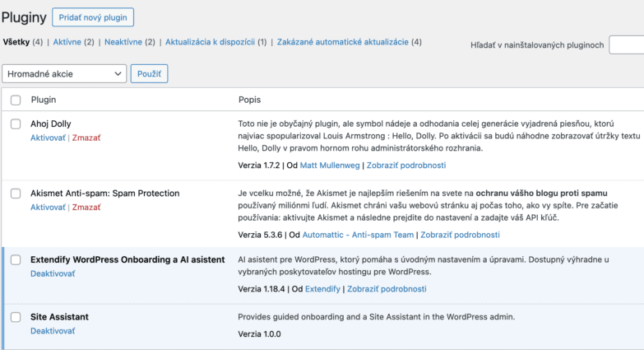Deactivate the Extendify plugin
The width and height of the screenshot is (644, 350).
pyautogui.click(x=53, y=273)
